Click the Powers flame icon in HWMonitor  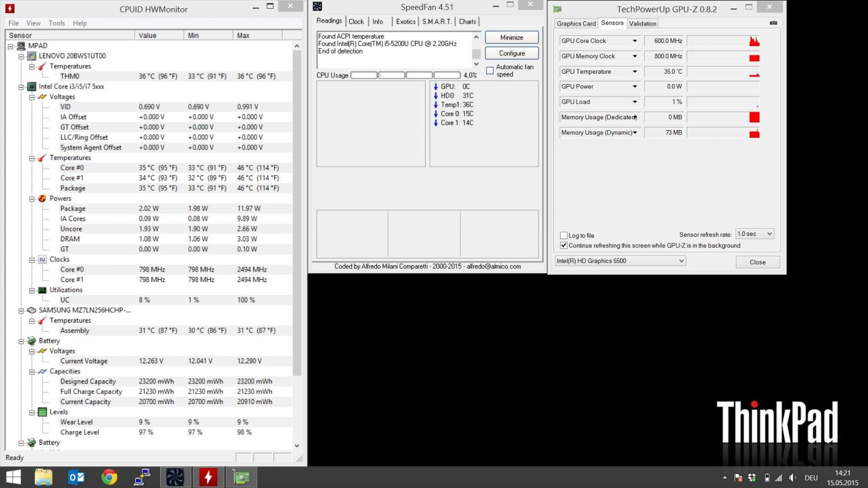coord(42,198)
